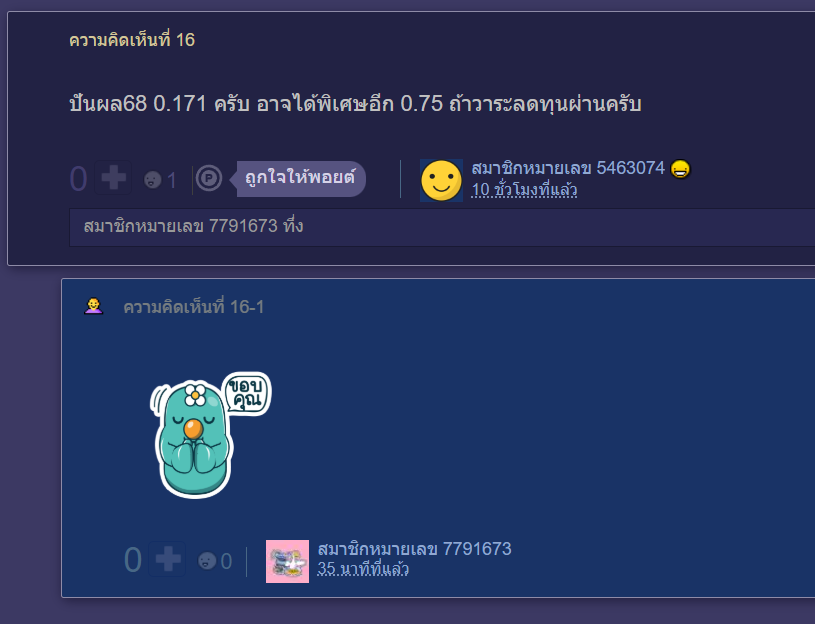Click the 10 ชั่วโมงที่แล้ว timestamp link
Screen dimensions: 815x624
coord(524,190)
